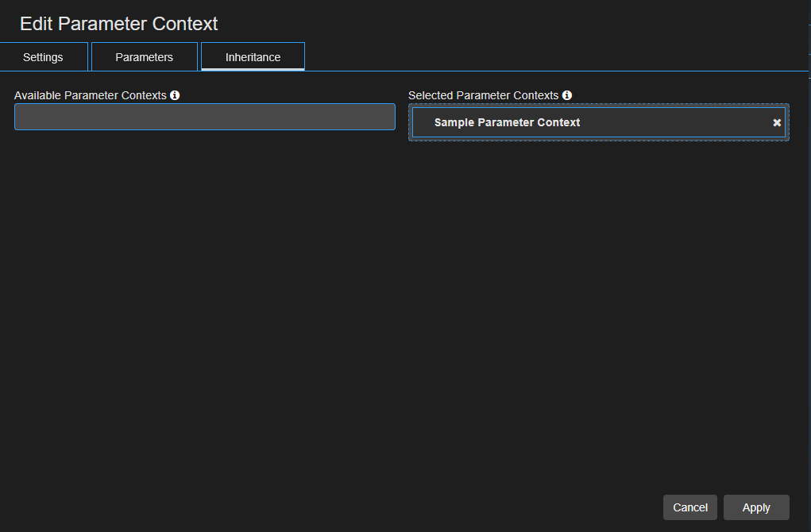Open the Parameters tab
Screen dimensions: 811x532
[x=144, y=56]
